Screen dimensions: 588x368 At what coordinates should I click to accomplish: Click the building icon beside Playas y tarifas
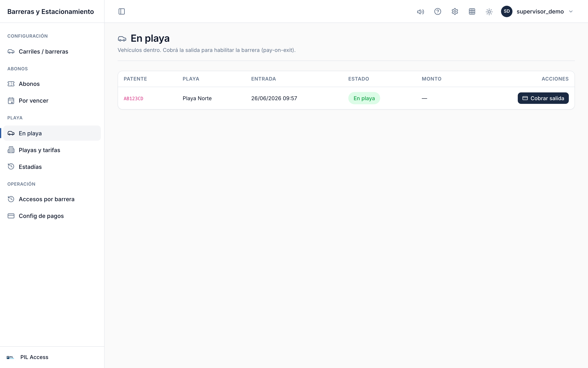[x=11, y=150]
